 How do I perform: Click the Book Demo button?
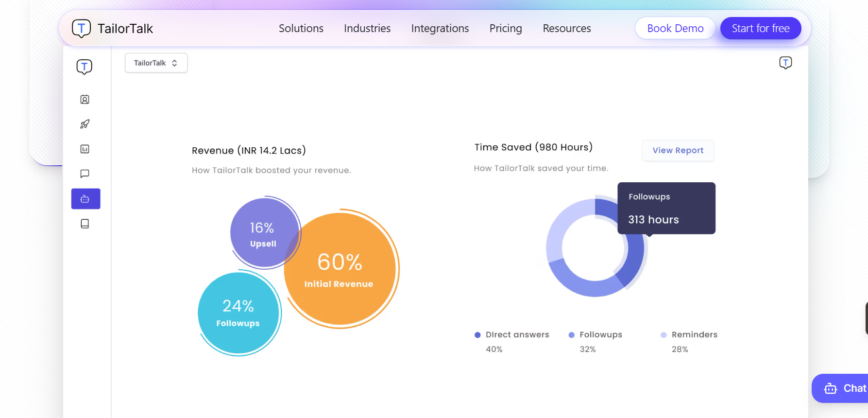click(x=675, y=28)
